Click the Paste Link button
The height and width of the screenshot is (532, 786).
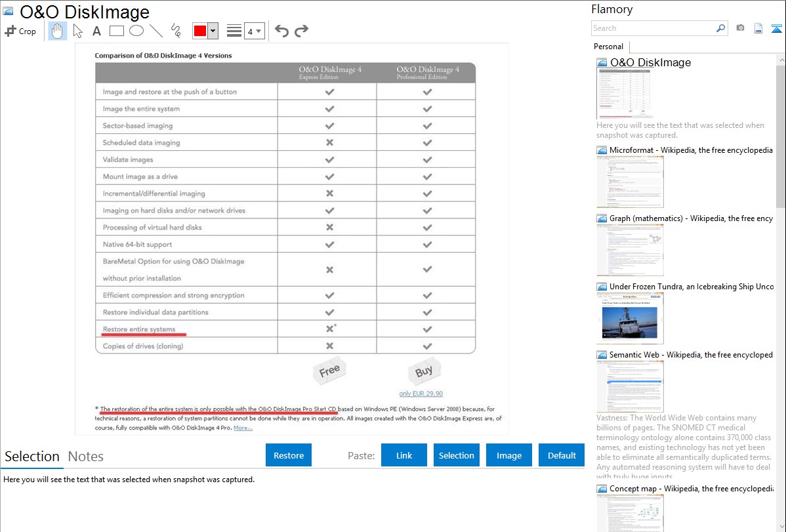point(404,455)
